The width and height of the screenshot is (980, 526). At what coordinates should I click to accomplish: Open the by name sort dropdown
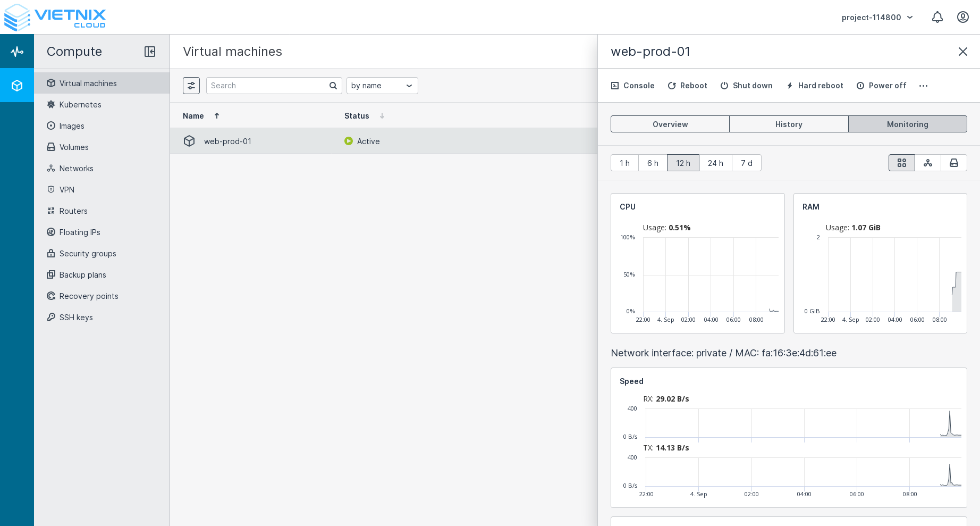pos(382,85)
